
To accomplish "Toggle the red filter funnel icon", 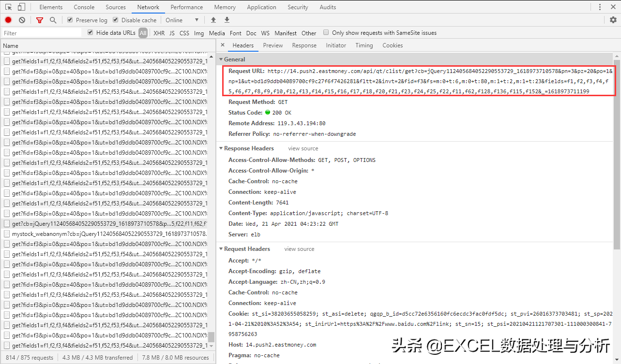I will (40, 20).
